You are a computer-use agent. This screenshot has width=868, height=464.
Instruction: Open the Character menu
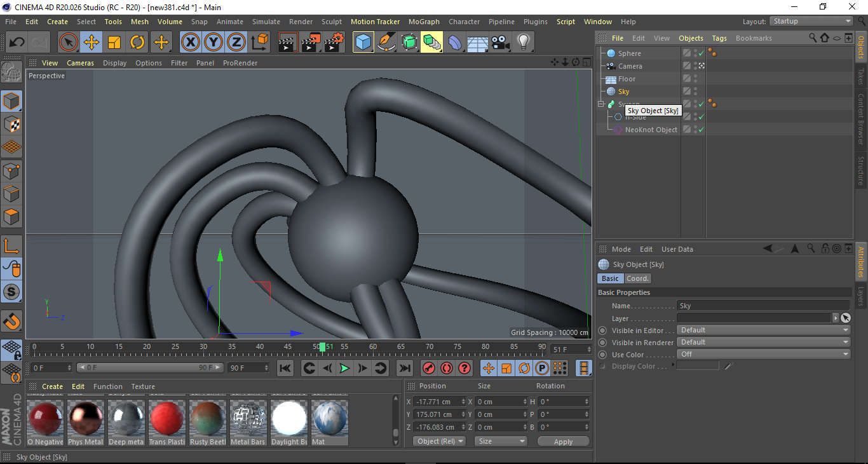[x=464, y=22]
